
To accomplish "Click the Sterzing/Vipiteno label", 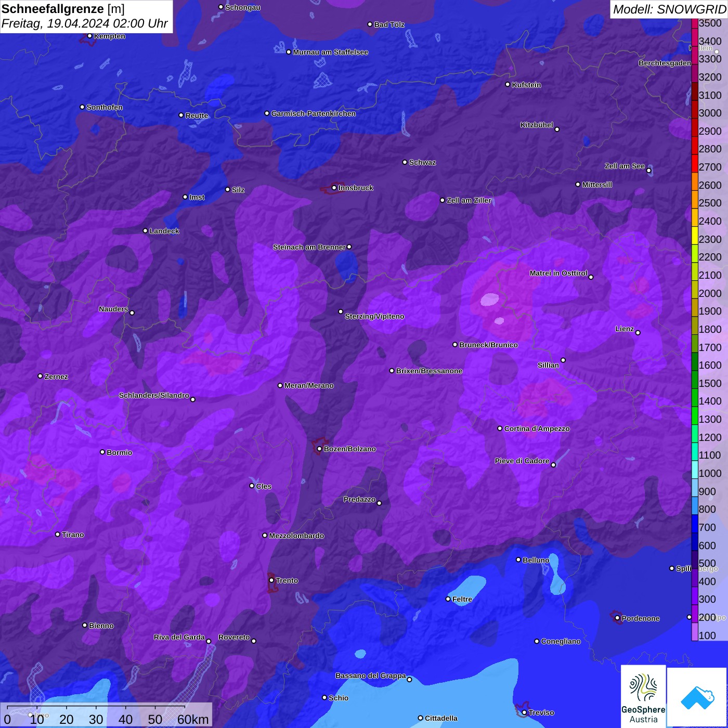I will click(374, 316).
